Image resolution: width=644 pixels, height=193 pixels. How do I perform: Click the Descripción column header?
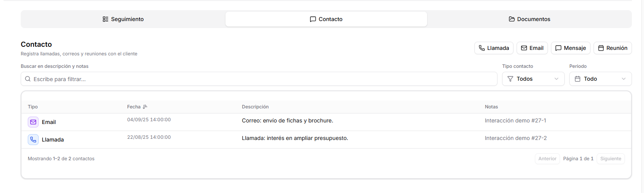(255, 107)
